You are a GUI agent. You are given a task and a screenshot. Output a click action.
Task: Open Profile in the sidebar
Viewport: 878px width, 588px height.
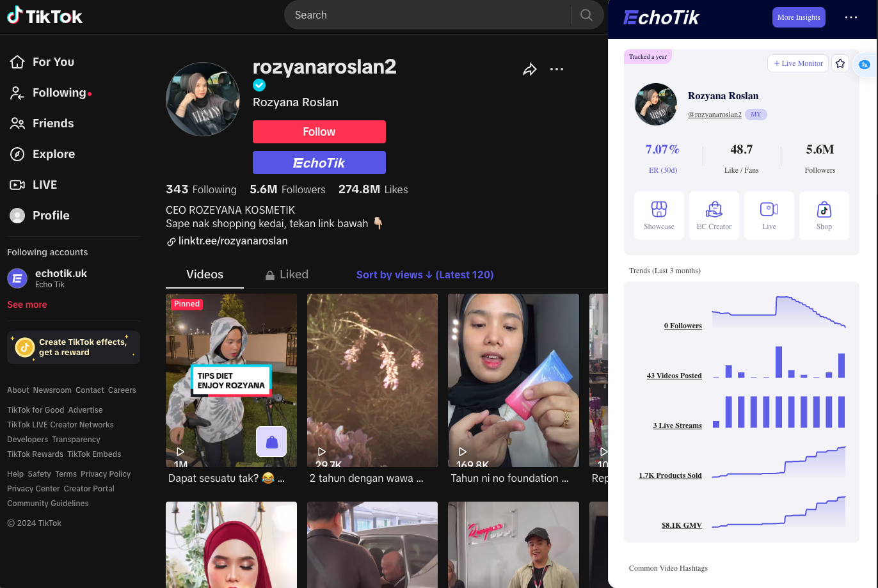click(40, 216)
